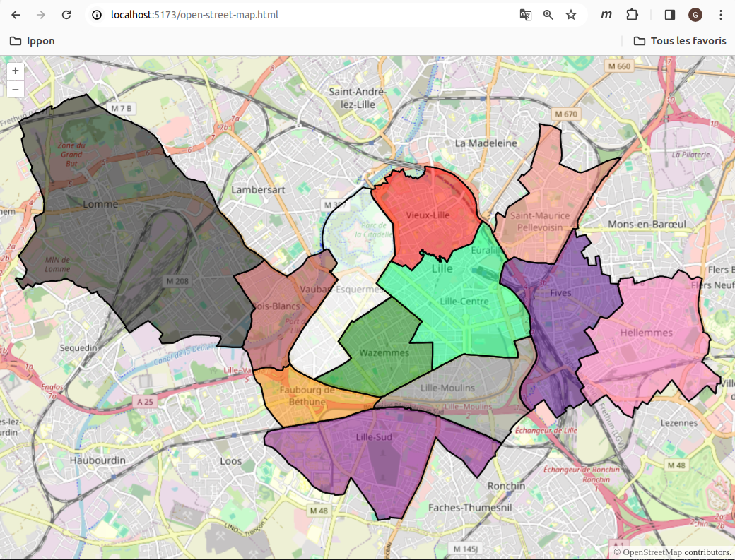Open the Extensions puzzle-piece menu
The height and width of the screenshot is (560, 735).
pyautogui.click(x=632, y=14)
